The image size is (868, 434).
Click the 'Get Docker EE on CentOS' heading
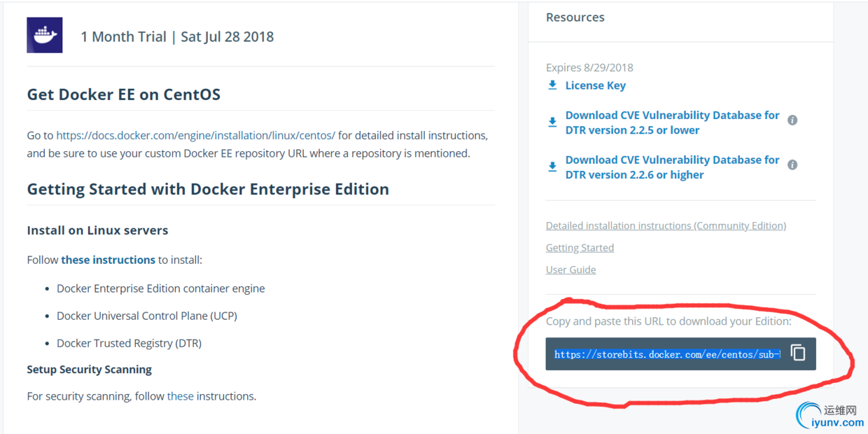(x=124, y=94)
